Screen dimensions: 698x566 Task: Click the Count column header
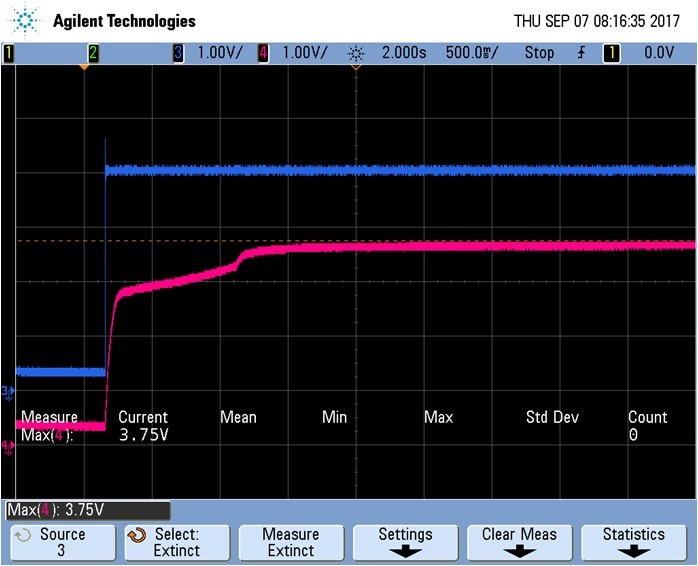click(x=648, y=417)
